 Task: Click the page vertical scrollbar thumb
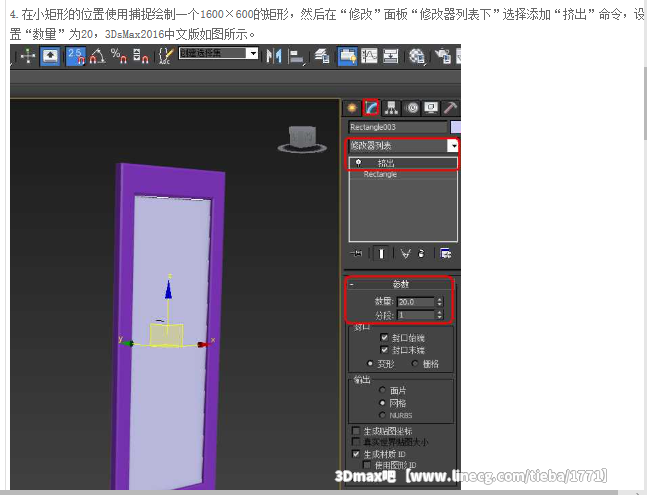pyautogui.click(x=645, y=102)
